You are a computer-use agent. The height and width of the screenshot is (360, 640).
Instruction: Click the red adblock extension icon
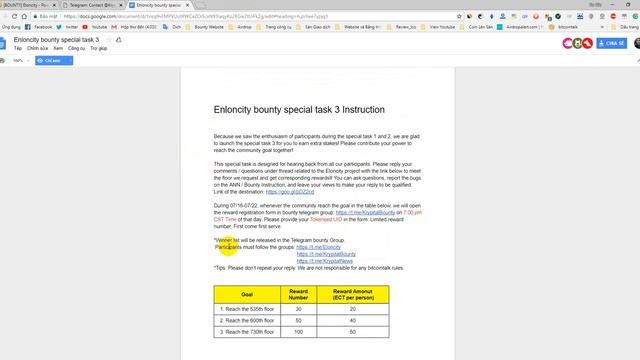click(613, 16)
